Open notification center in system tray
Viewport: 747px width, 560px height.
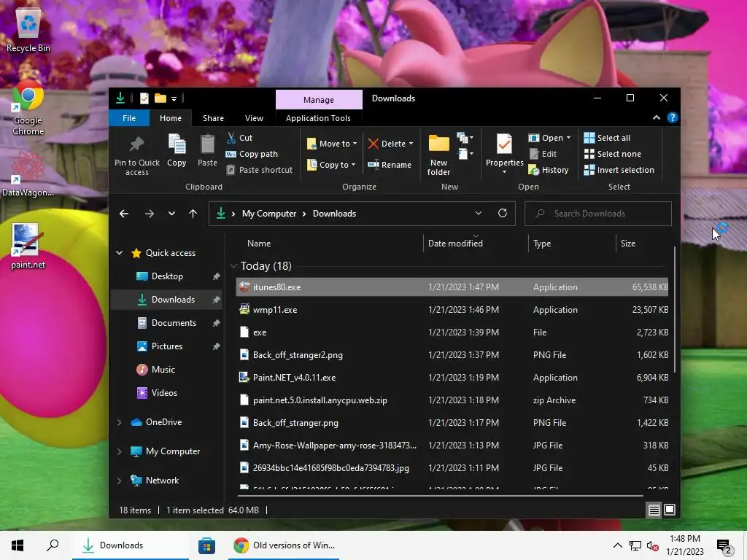click(x=724, y=546)
